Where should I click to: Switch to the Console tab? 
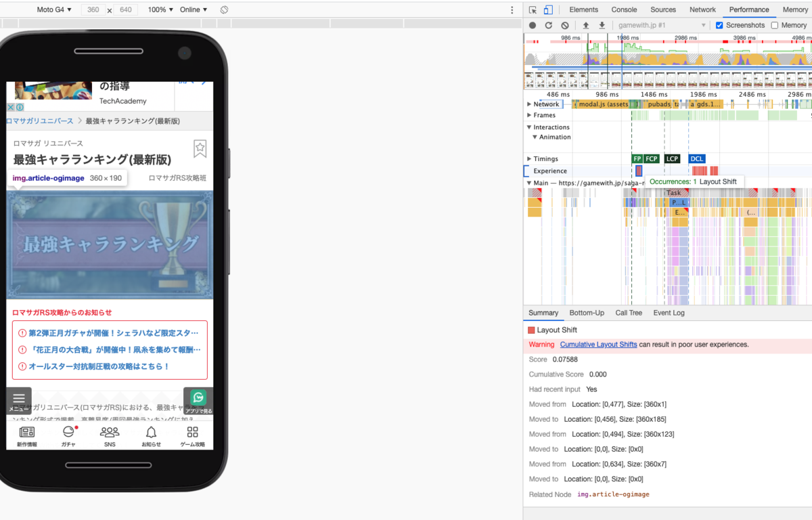click(x=624, y=9)
